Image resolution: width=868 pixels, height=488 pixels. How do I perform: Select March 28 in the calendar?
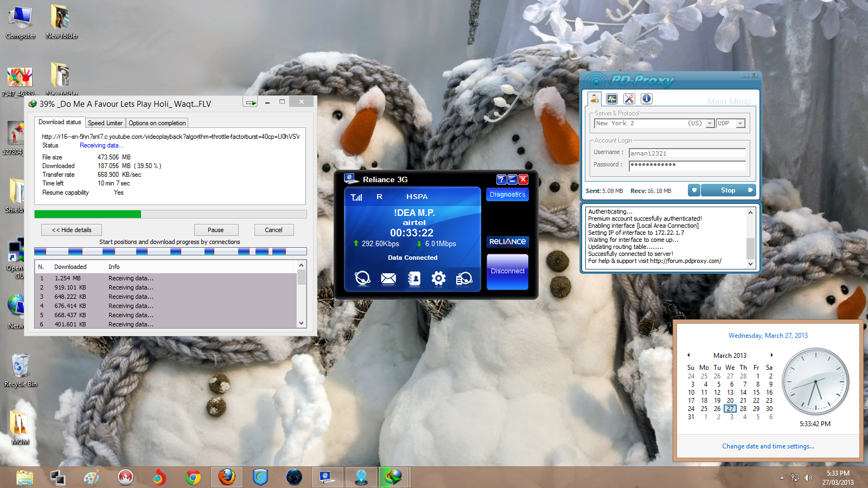coord(743,409)
